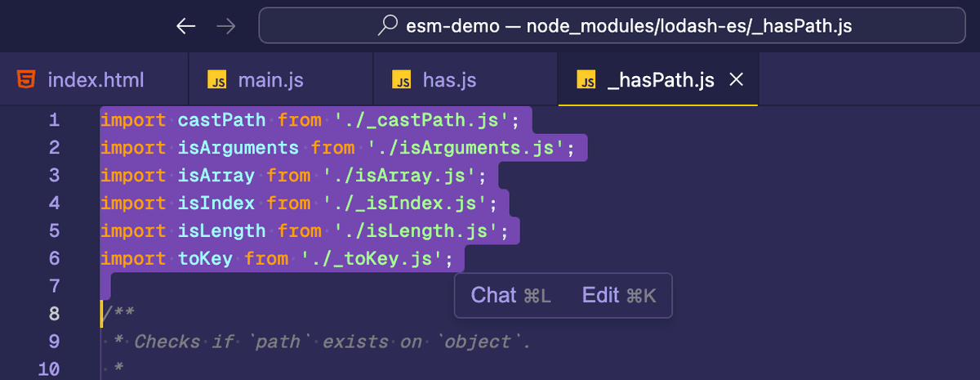Click the search magnifier icon

click(x=388, y=26)
